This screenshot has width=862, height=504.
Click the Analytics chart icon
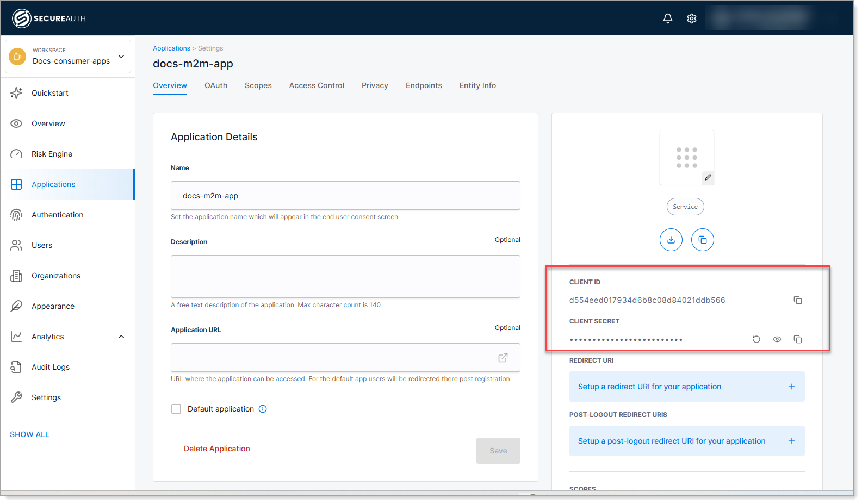[x=16, y=337]
